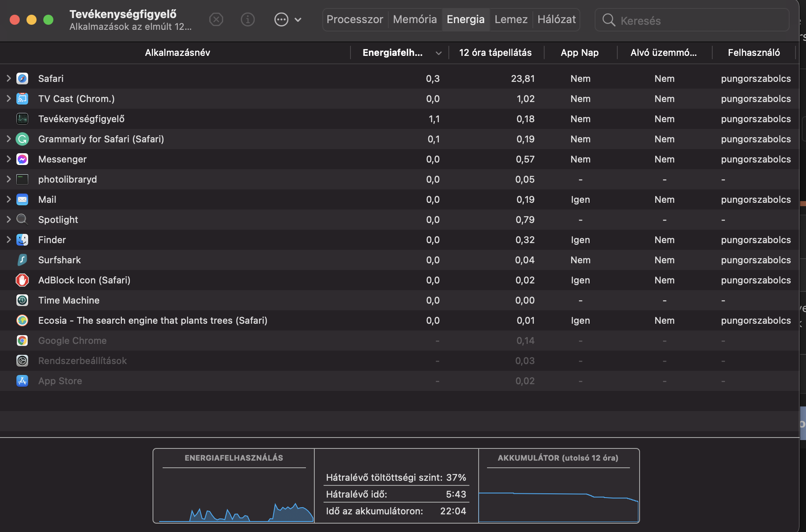The width and height of the screenshot is (806, 532).
Task: Sort by Energiafelh... column header
Action: tap(392, 52)
